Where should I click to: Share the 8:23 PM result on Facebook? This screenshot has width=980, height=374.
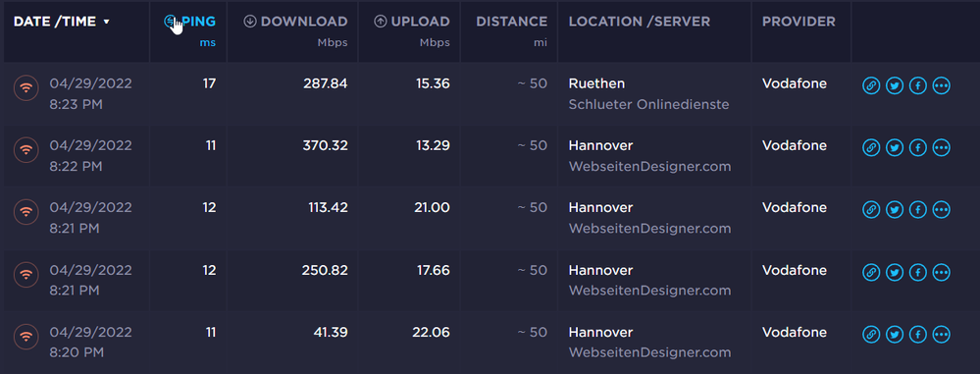pyautogui.click(x=917, y=85)
